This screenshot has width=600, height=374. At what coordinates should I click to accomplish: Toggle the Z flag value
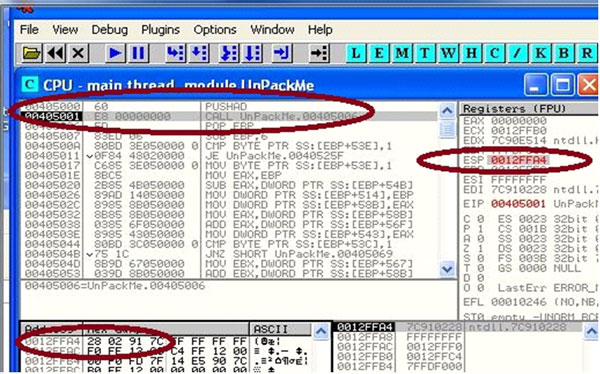(481, 249)
